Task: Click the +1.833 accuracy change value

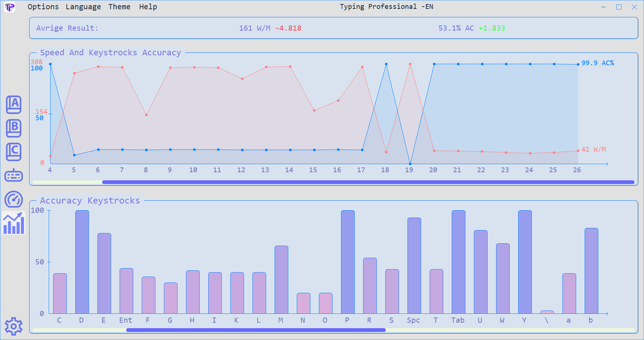Action: pyautogui.click(x=492, y=28)
